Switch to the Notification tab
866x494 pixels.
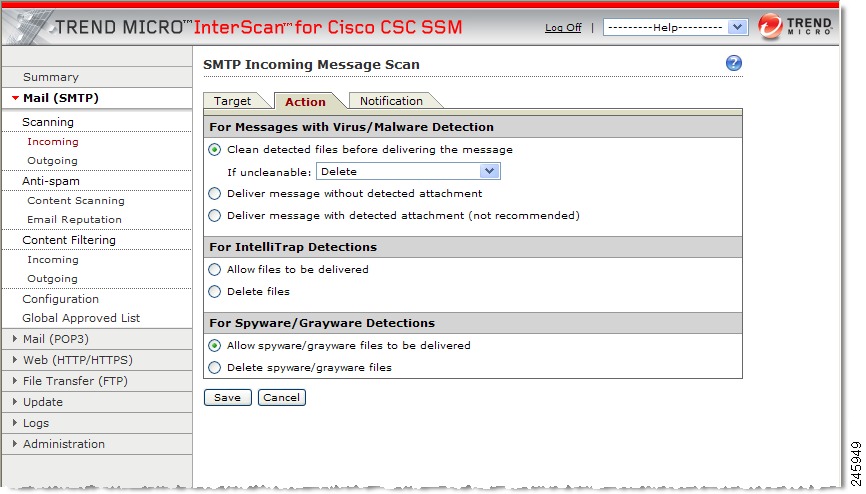coord(392,101)
